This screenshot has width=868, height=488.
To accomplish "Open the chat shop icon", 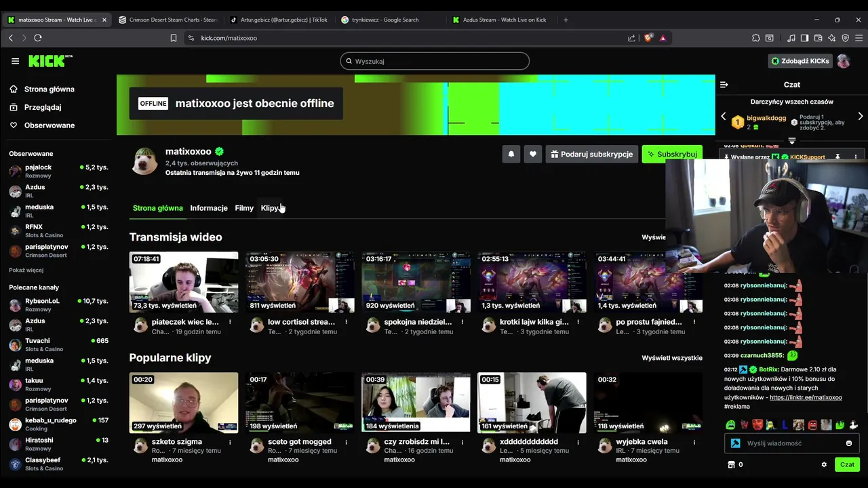I will click(x=732, y=465).
